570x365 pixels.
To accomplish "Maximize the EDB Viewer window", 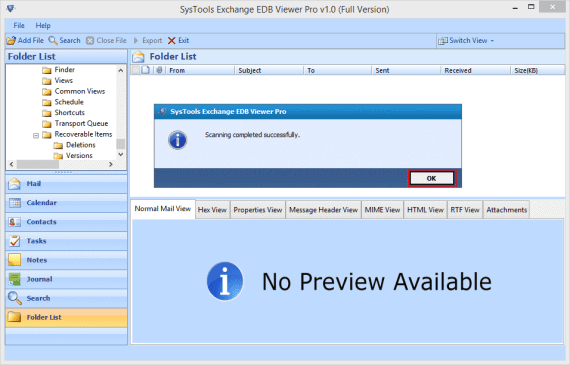I will [531, 7].
